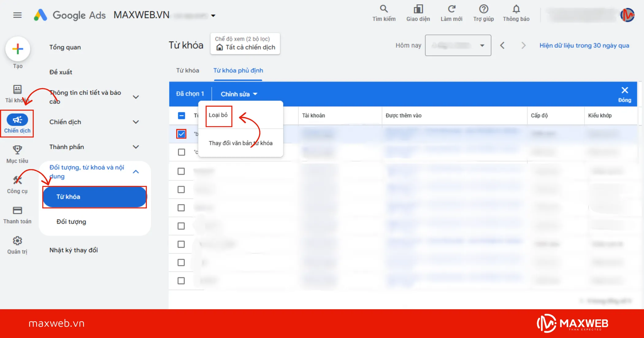
Task: Toggle the select-all header checkbox
Action: point(181,116)
